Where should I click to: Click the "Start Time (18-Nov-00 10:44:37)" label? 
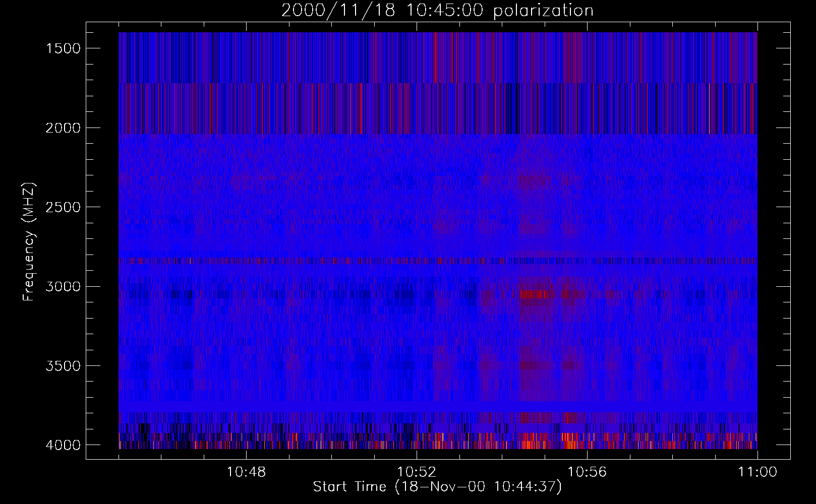437,487
